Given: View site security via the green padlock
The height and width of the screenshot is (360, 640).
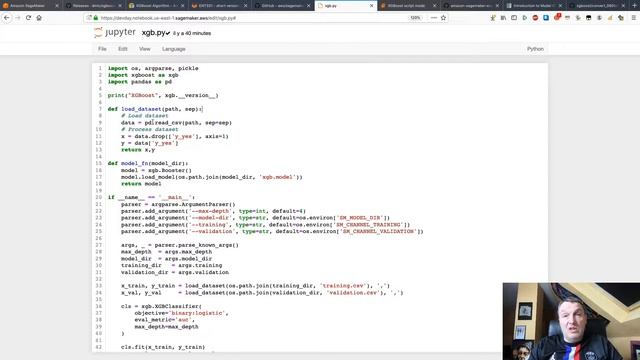Looking at the screenshot, I should click(96, 18).
